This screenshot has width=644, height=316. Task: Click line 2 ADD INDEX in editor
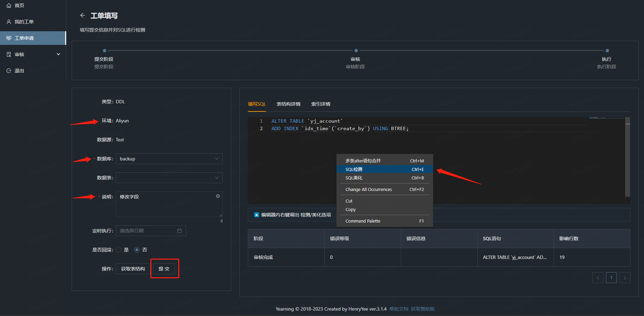tap(340, 128)
